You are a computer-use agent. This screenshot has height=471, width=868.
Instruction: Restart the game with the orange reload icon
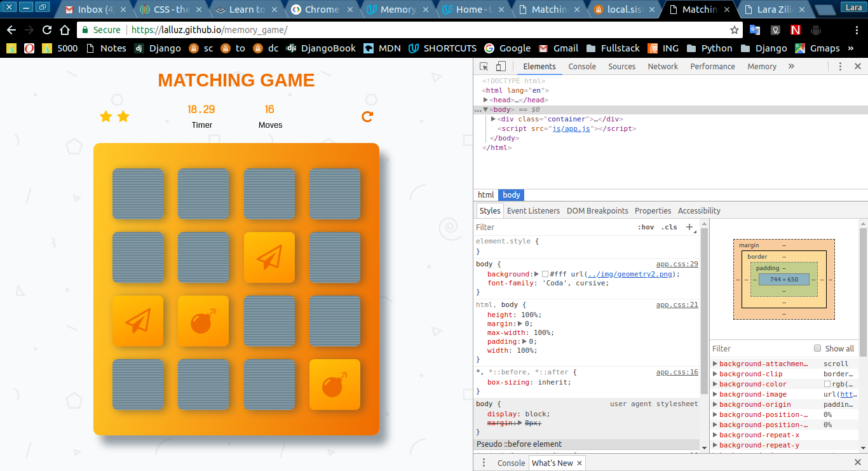(367, 116)
